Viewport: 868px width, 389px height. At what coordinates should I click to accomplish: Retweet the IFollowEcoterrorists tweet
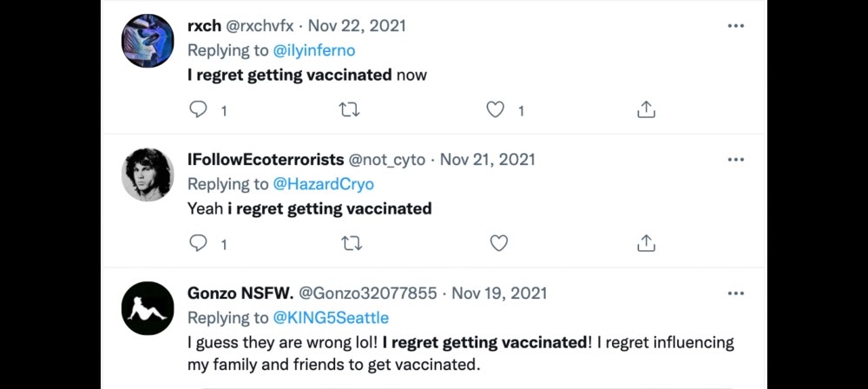pos(350,243)
